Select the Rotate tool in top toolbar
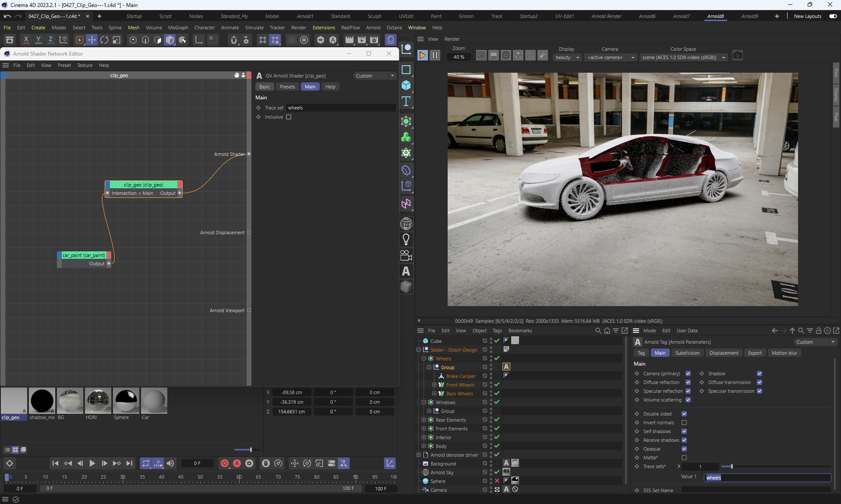The height and width of the screenshot is (504, 841). pos(104,40)
